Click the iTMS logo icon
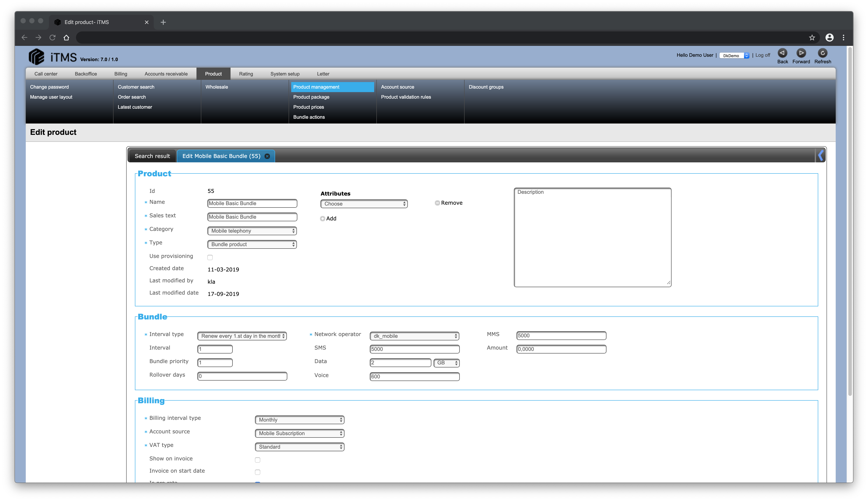The image size is (868, 501). tap(36, 57)
